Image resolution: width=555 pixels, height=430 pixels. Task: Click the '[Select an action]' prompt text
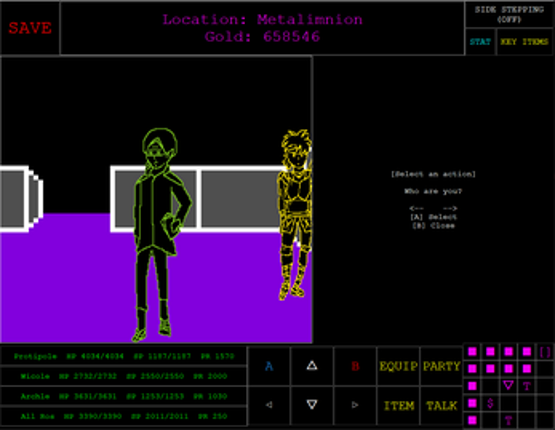click(x=433, y=174)
